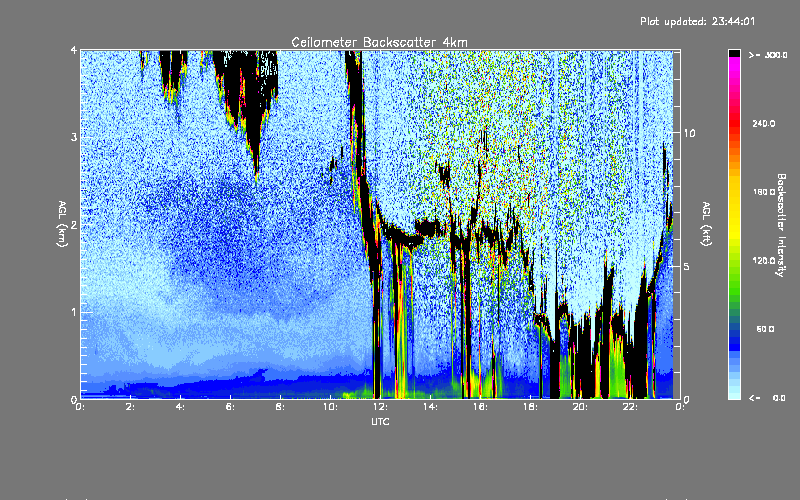
Task: Select the "240.0" colorbar value
Action: tap(764, 124)
